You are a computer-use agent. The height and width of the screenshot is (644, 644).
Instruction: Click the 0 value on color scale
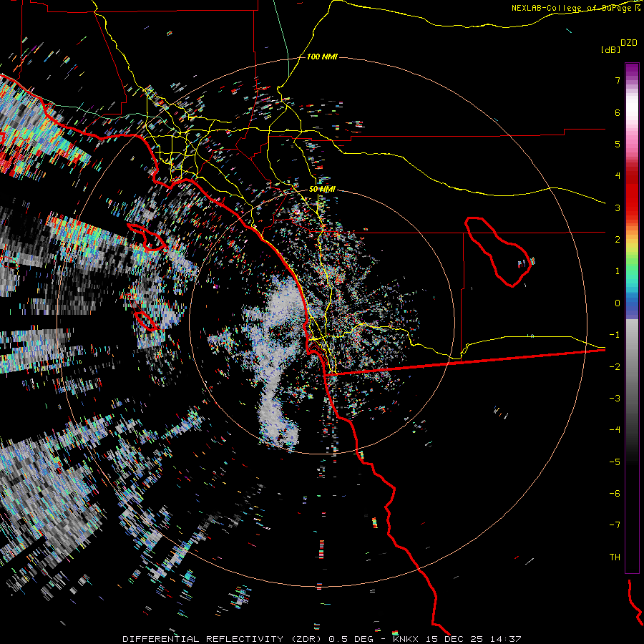click(618, 303)
